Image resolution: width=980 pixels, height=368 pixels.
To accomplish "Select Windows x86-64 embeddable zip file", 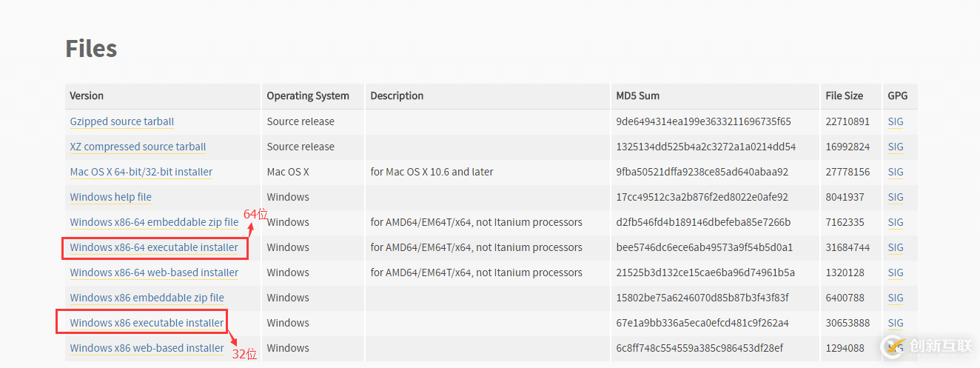I will [x=154, y=222].
